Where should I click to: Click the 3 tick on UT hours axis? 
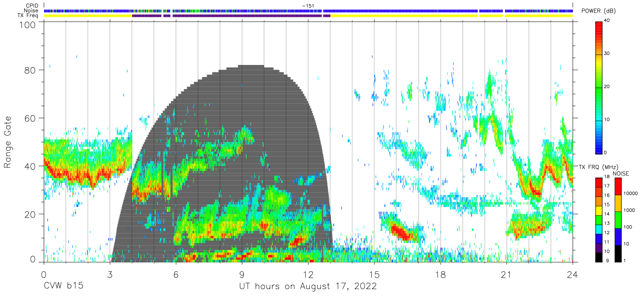pyautogui.click(x=110, y=274)
